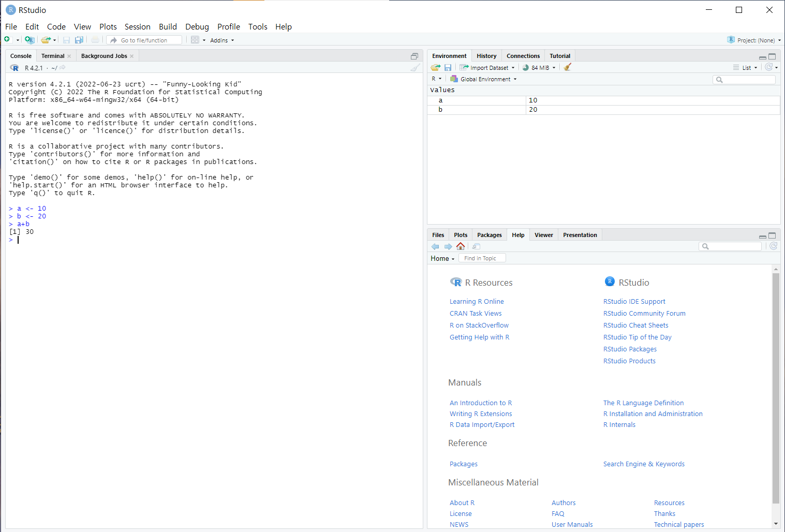Open the Project (None) dropdown
785x532 pixels.
point(754,40)
